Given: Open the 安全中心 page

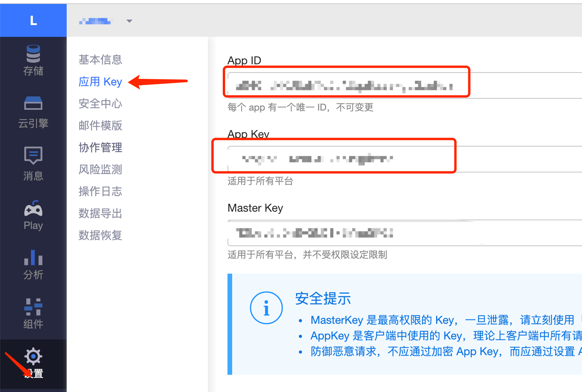Looking at the screenshot, I should (x=100, y=103).
